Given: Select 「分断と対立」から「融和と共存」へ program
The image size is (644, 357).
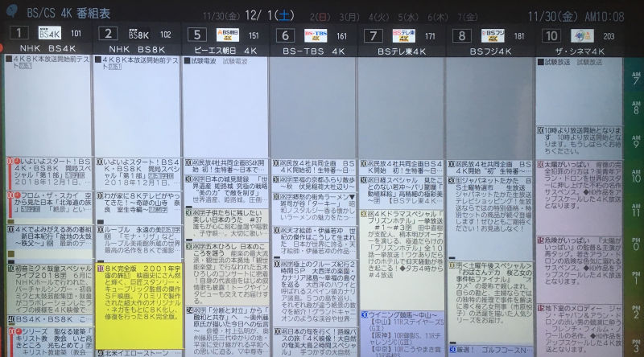Looking at the screenshot, I should (226, 331).
